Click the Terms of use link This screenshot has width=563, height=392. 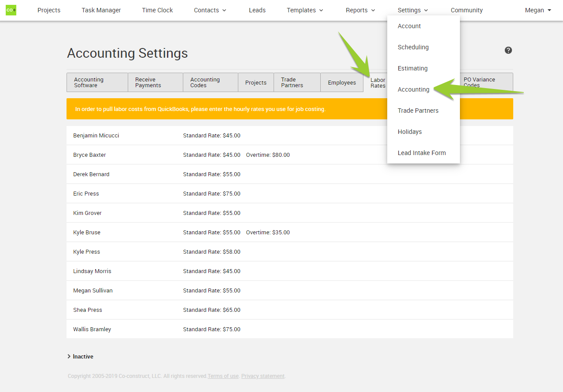click(223, 376)
